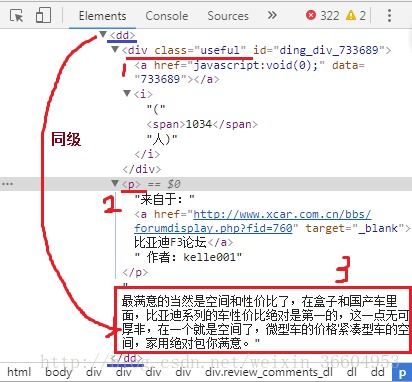Click the dl breadcrumb item

pos(352,372)
